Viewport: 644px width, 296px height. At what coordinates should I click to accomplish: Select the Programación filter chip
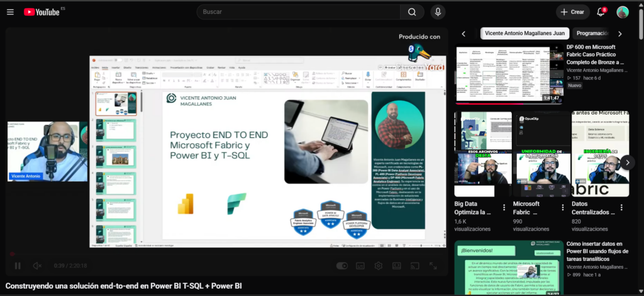[592, 33]
